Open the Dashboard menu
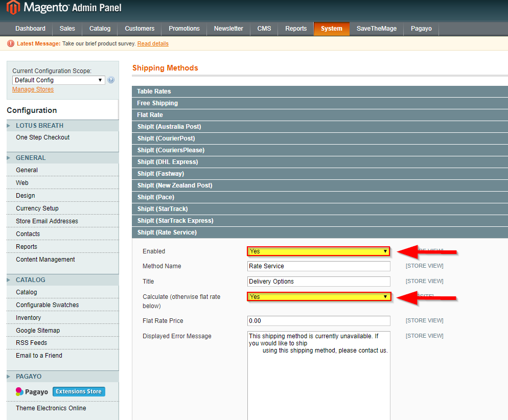 [x=31, y=29]
